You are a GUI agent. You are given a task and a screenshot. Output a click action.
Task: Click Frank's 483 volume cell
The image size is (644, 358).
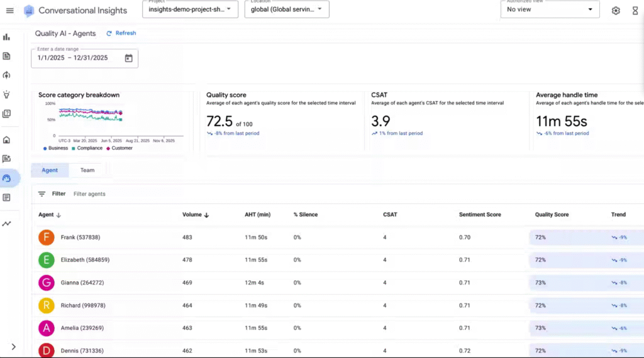pyautogui.click(x=187, y=237)
